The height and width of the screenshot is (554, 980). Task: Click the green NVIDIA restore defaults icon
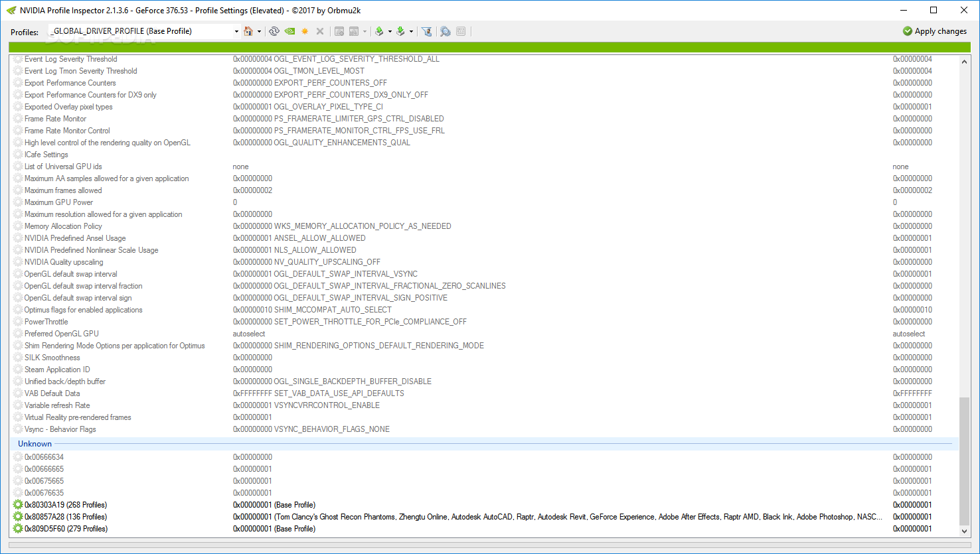click(x=289, y=31)
